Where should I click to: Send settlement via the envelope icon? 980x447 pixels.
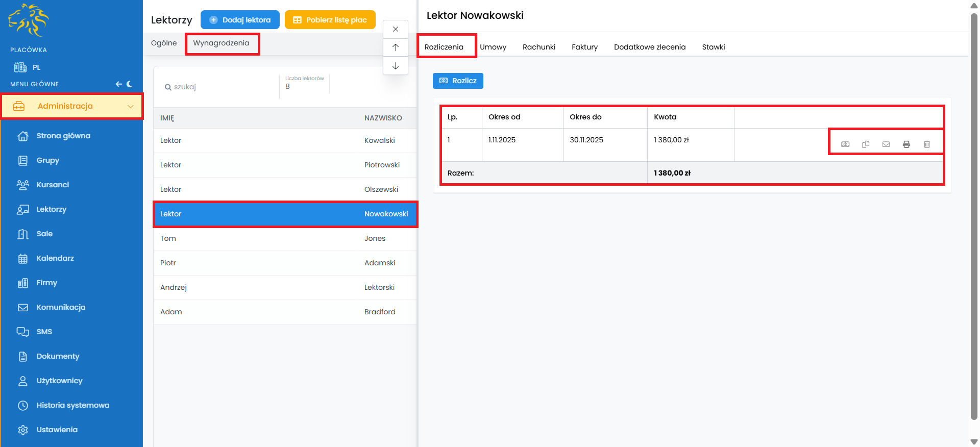(886, 144)
